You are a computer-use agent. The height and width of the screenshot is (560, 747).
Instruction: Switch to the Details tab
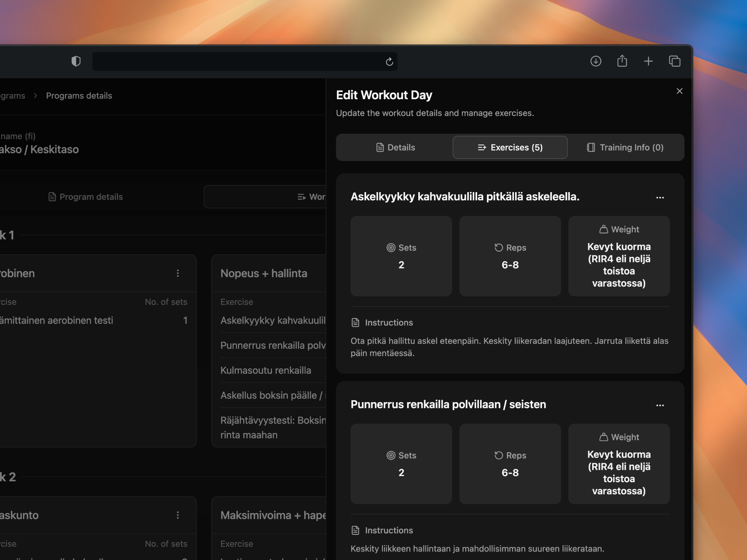395,147
